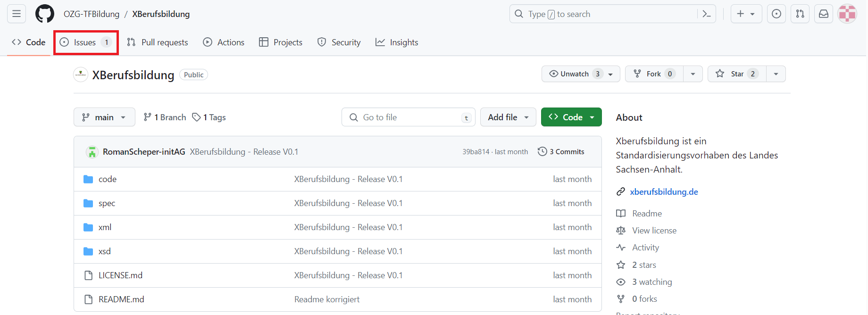Toggle Unwatch for this repository
868x315 pixels.
point(575,74)
